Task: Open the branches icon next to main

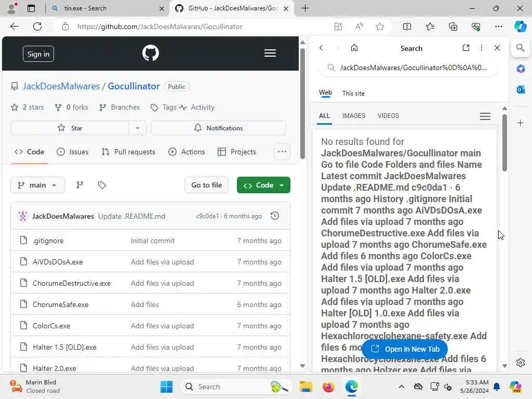Action: point(79,185)
